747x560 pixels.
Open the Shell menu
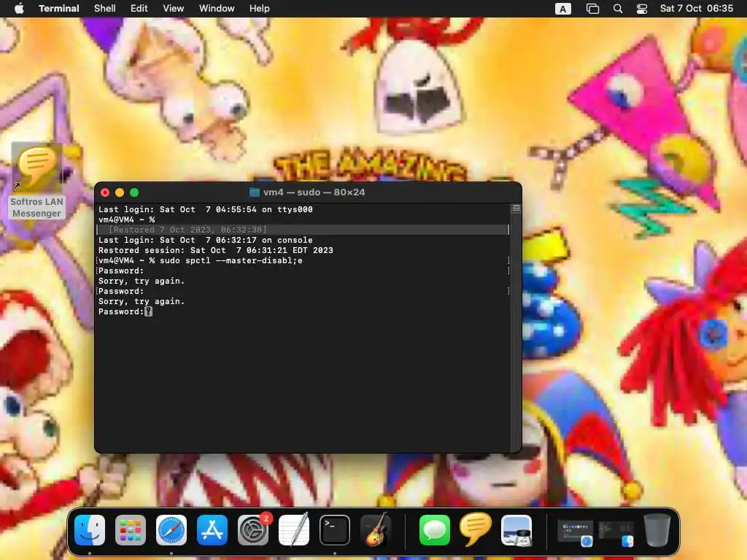[105, 9]
